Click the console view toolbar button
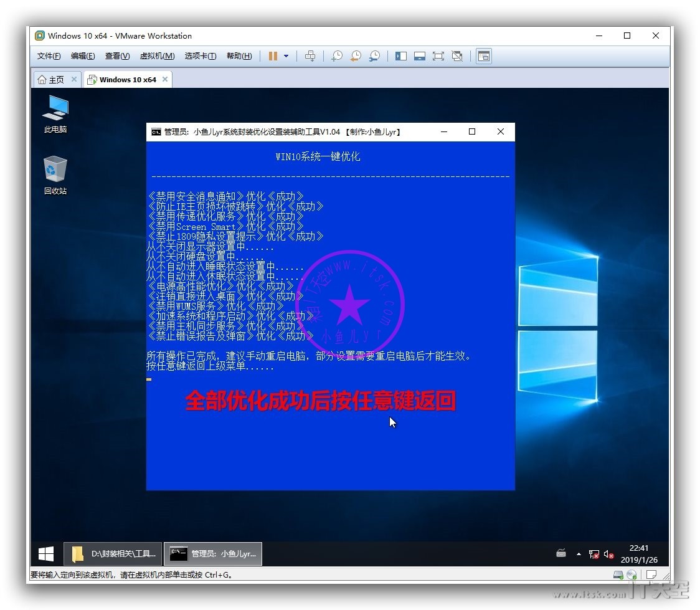Screen dimensions: 700x610 point(484,56)
